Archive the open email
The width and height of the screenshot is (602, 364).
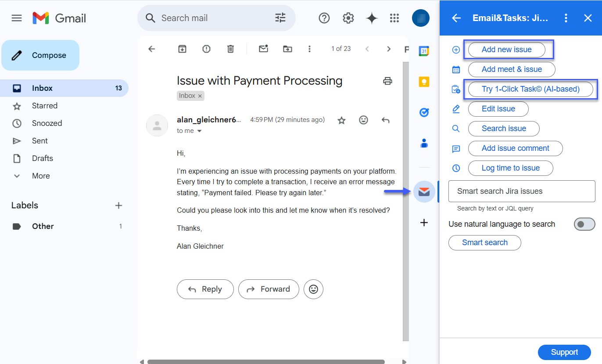pos(182,49)
